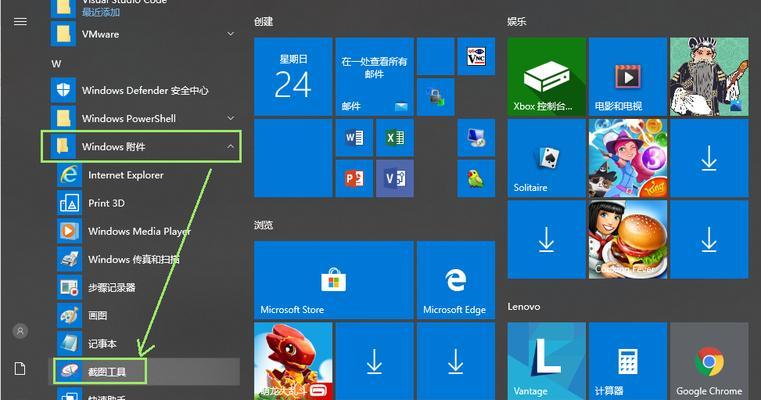The image size is (761, 400).
Task: Open the 电影和电视 tile
Action: [628, 77]
